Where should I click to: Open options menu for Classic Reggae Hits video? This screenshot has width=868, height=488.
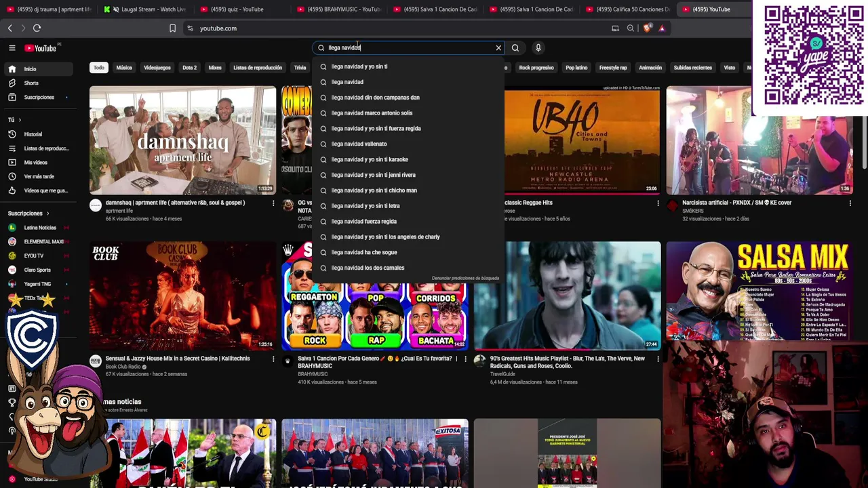(x=658, y=203)
